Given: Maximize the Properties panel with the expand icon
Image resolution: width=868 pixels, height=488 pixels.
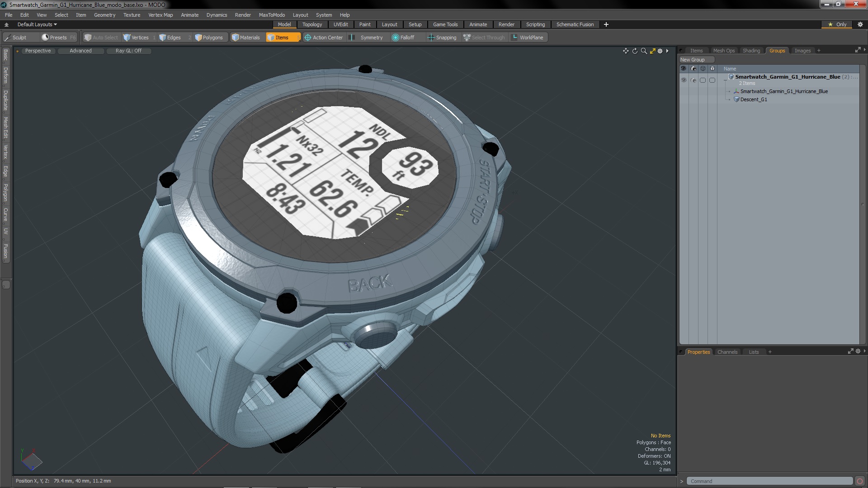Looking at the screenshot, I should [850, 351].
